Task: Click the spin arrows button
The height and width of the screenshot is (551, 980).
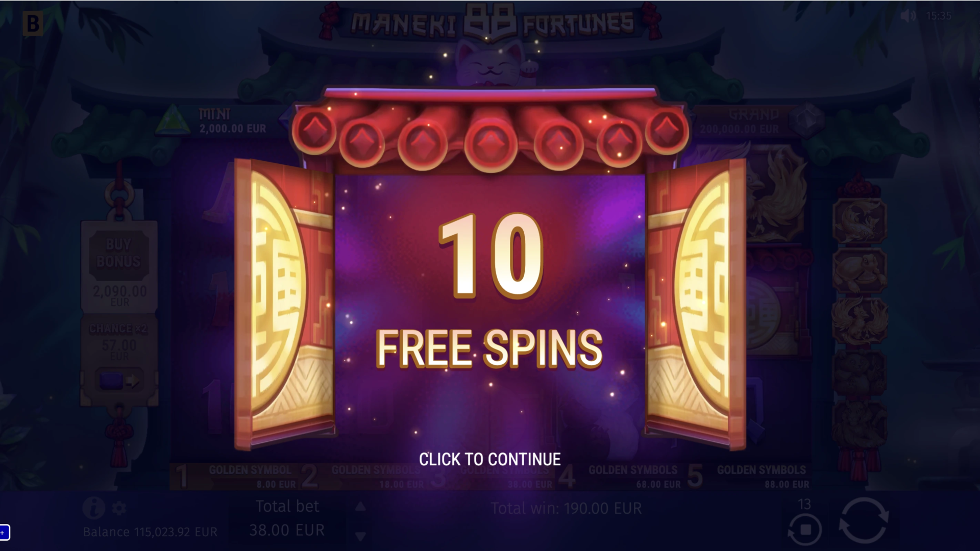Action: point(864,520)
